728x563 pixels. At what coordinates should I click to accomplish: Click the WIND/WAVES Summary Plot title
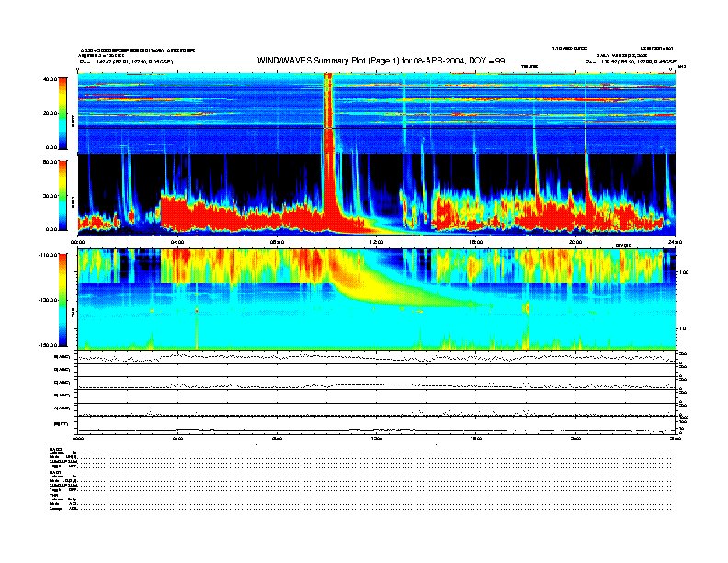377,61
